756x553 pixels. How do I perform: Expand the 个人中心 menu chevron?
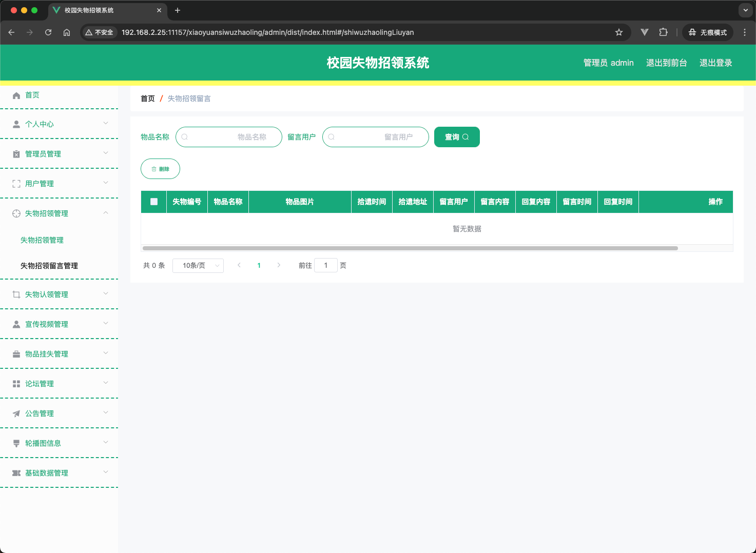click(x=106, y=123)
